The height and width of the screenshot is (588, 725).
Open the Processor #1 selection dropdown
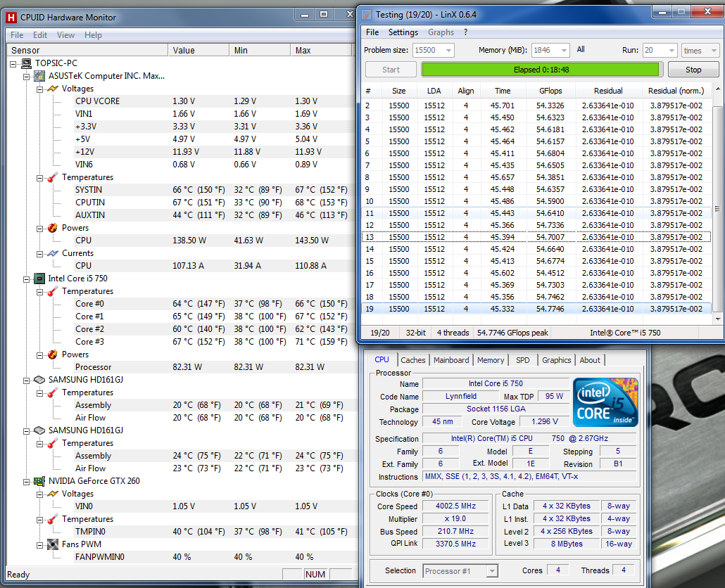click(493, 571)
